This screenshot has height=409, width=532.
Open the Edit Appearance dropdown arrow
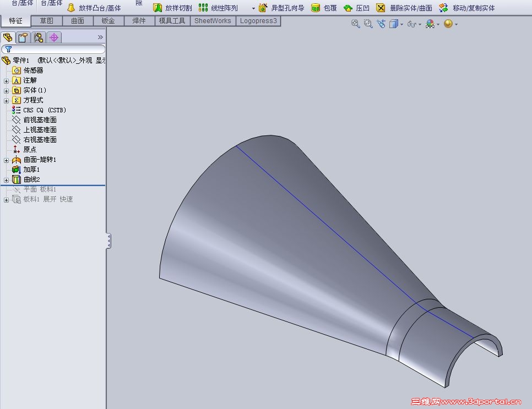[438, 24]
